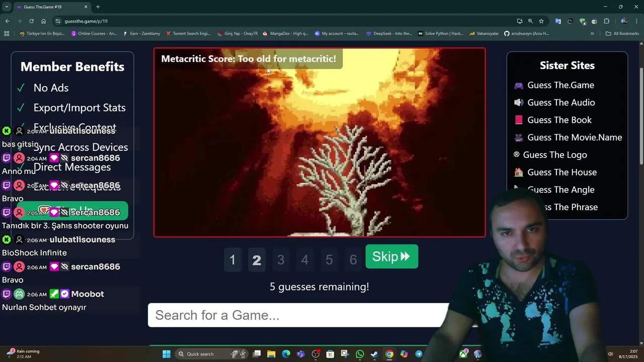Open Steam from taskbar
This screenshot has width=644, height=362.
[x=374, y=354]
